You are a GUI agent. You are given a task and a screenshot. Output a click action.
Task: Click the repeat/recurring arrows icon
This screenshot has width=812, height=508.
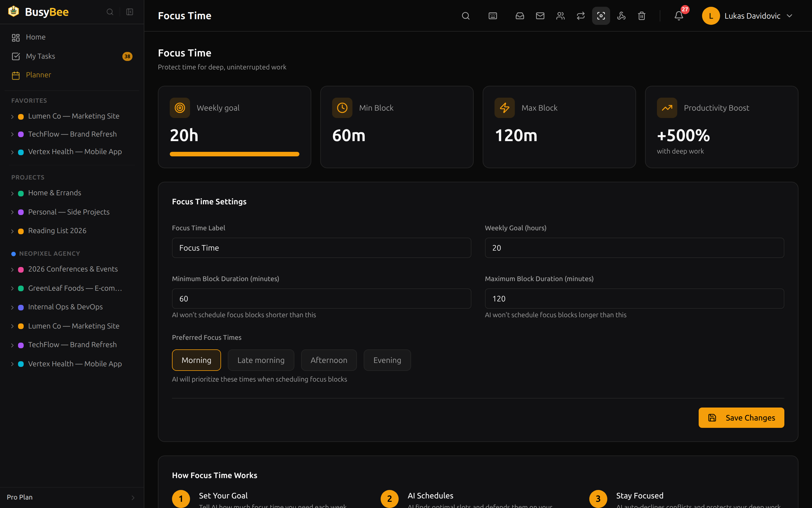[581, 16]
